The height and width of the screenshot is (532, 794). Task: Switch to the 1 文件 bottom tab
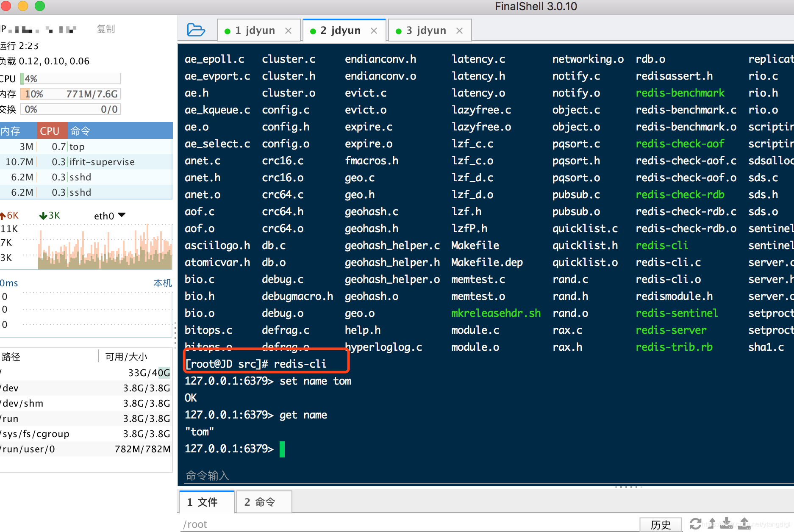[x=207, y=502]
